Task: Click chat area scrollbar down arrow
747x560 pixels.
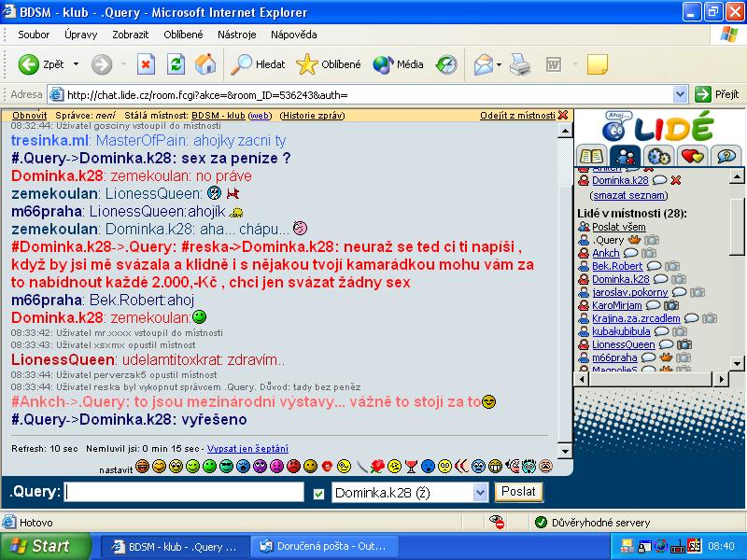Action: (565, 451)
